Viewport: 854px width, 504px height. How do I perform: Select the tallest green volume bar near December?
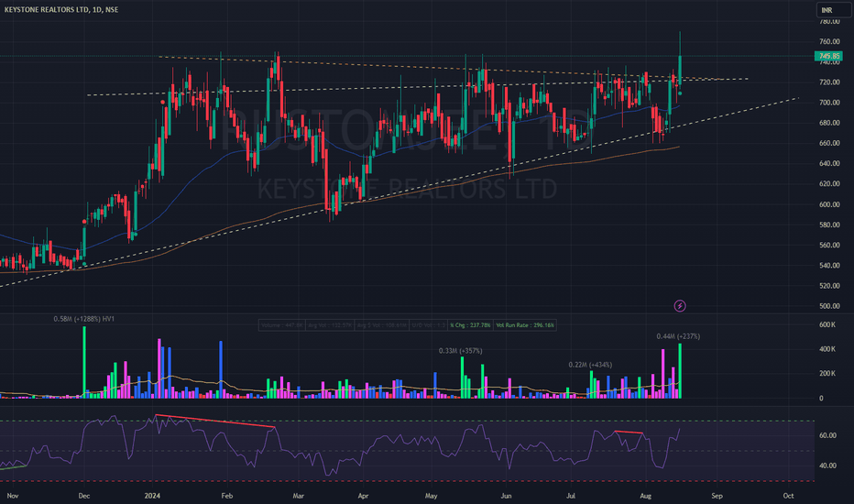[84, 362]
